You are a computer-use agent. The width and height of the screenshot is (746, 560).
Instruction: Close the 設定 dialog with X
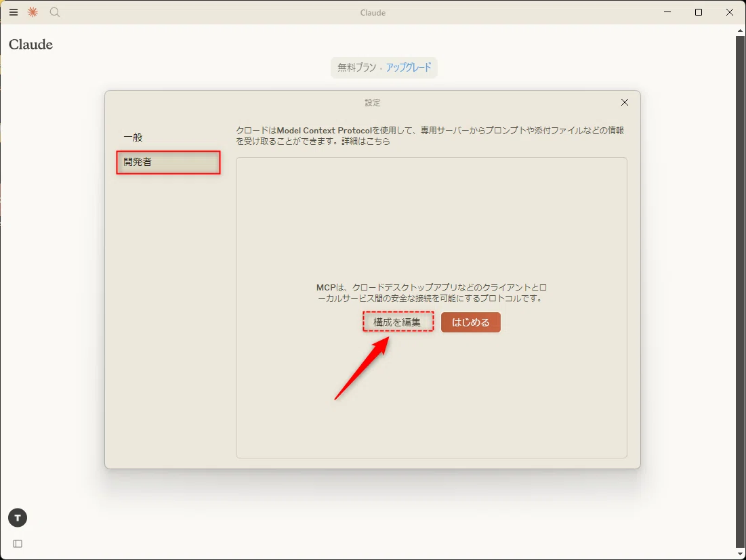625,102
